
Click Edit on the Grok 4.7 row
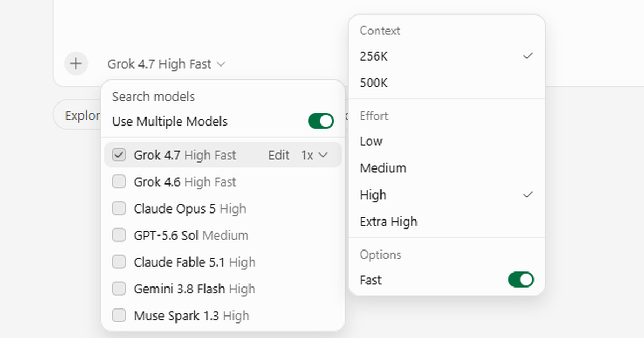click(279, 155)
